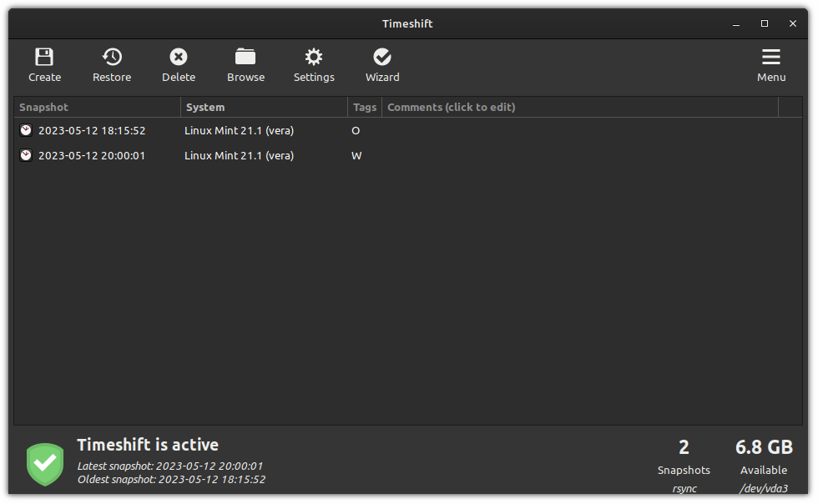The image size is (818, 504).
Task: Click the green shield status icon
Action: coord(45,464)
